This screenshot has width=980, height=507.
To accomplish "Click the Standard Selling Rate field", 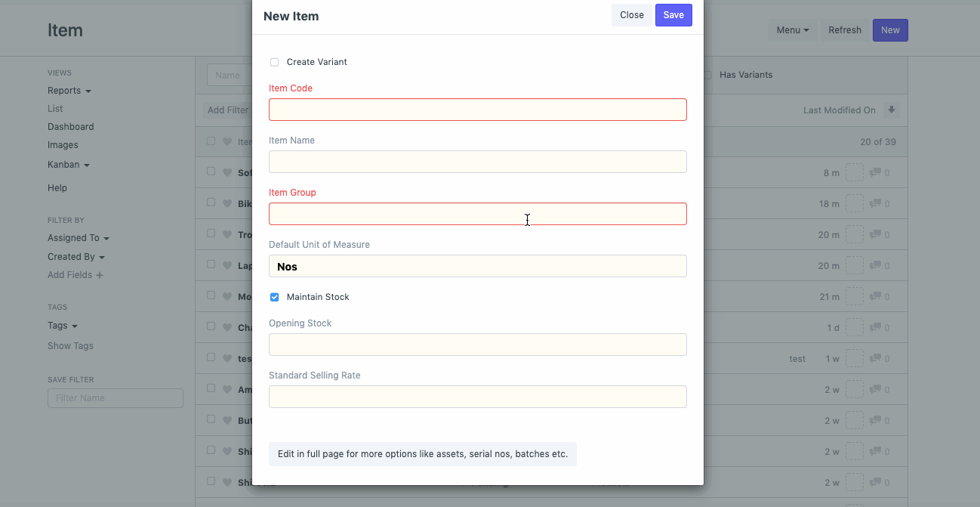I will (x=477, y=397).
